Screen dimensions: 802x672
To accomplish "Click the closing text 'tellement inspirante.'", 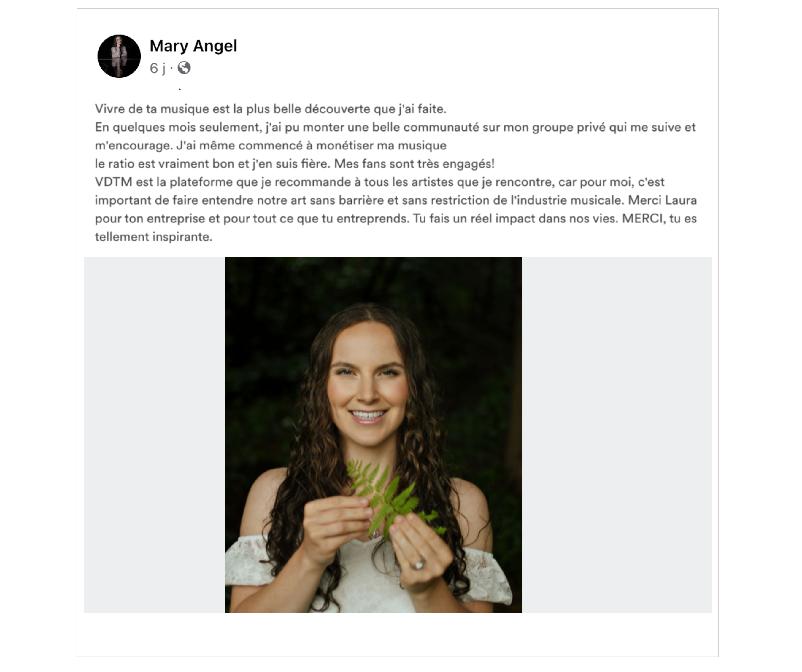I will (153, 237).
